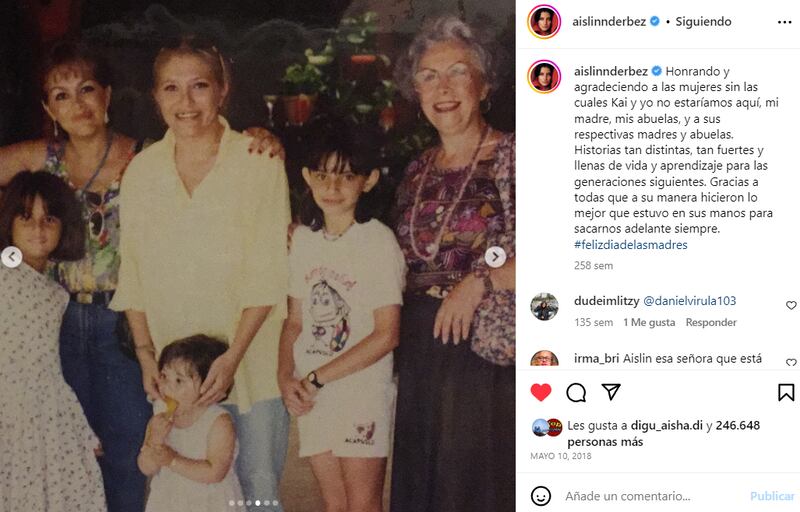The height and width of the screenshot is (512, 800).
Task: Open the #felizdiadelasmadres hashtag link
Action: click(x=631, y=245)
